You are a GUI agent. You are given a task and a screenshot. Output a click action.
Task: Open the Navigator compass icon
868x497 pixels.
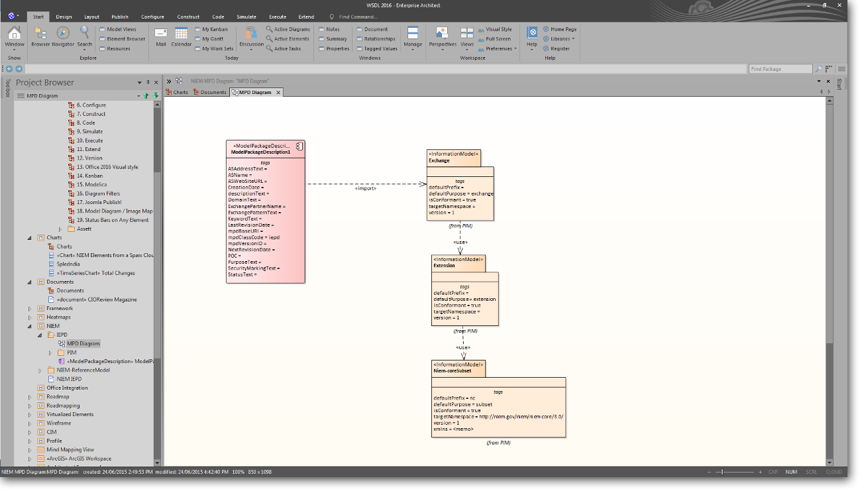pos(63,34)
